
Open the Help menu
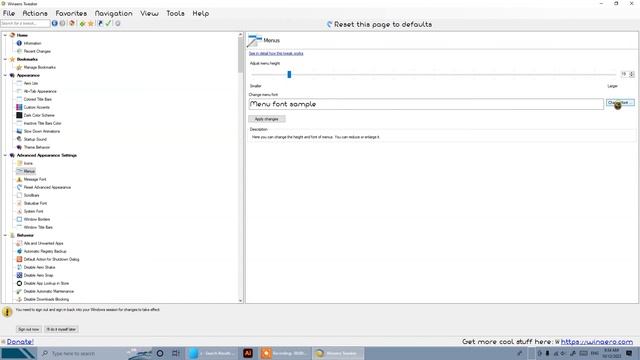coord(201,13)
